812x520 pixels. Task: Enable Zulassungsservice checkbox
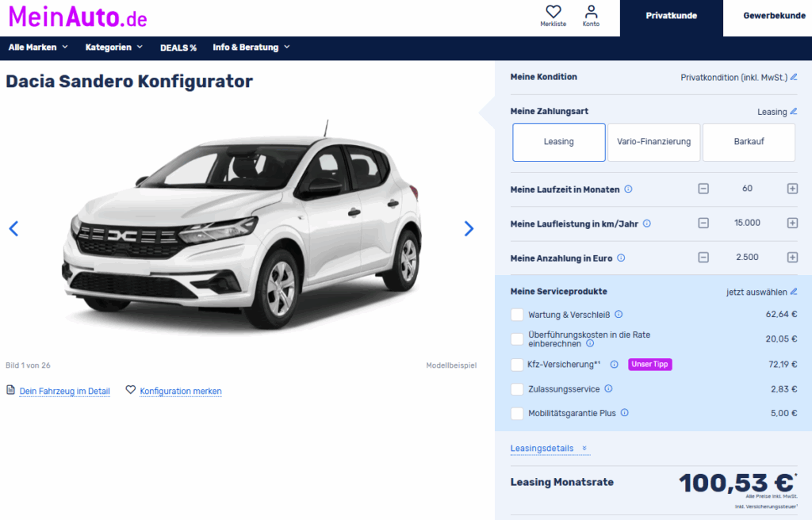(x=517, y=389)
